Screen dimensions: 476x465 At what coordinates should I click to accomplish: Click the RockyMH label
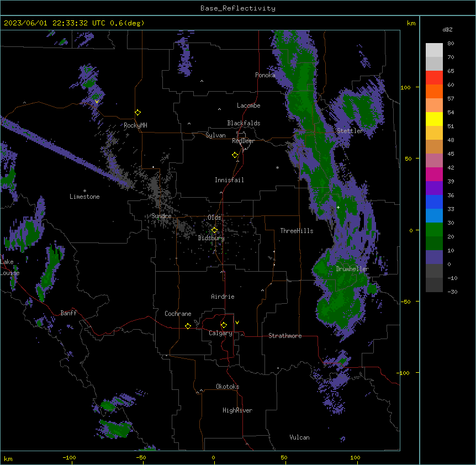pyautogui.click(x=135, y=125)
